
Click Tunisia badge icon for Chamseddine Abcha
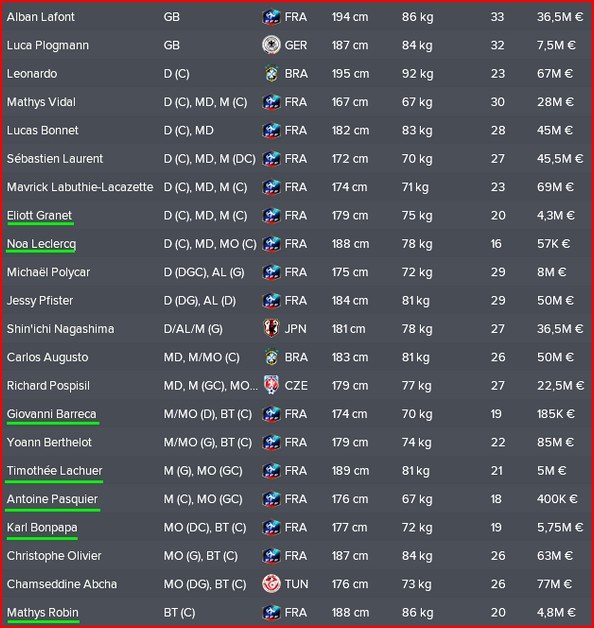[271, 584]
